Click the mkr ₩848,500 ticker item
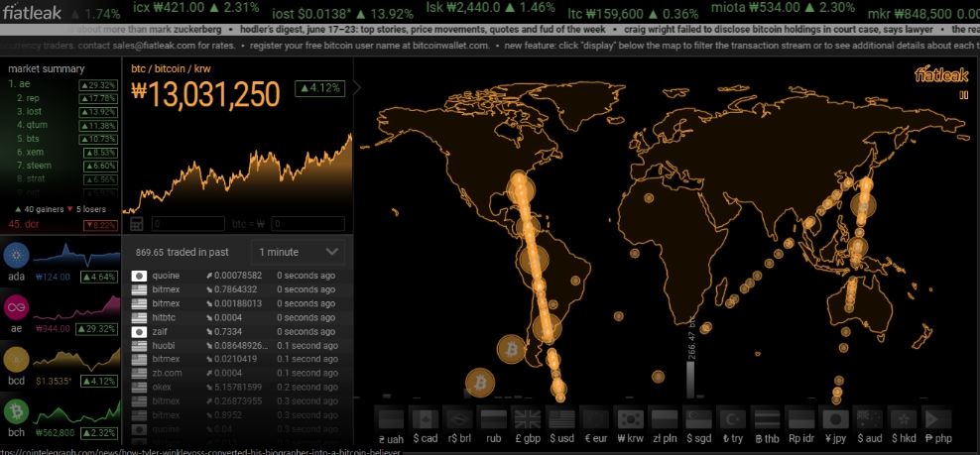Viewport: 980px width, 455px height. tap(923, 13)
